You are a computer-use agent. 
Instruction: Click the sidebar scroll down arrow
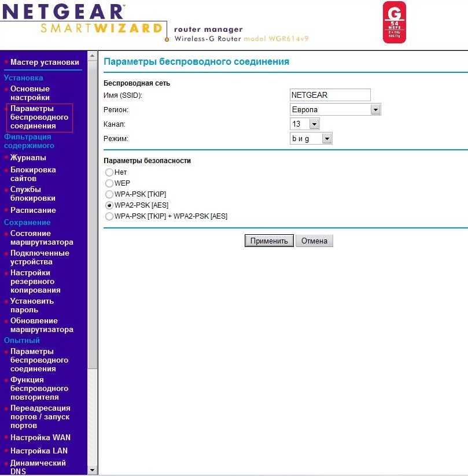(92, 470)
